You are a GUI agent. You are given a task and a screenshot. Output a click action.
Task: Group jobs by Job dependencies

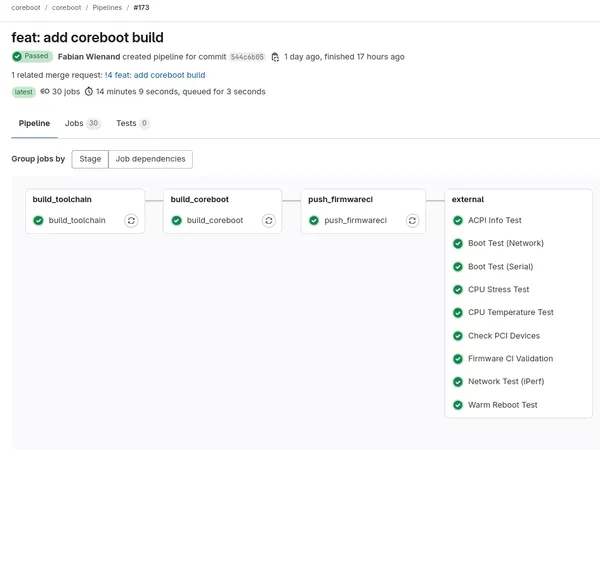150,159
